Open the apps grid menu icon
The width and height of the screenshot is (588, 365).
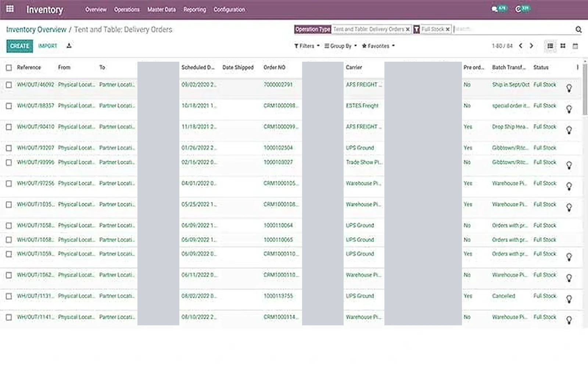point(10,9)
